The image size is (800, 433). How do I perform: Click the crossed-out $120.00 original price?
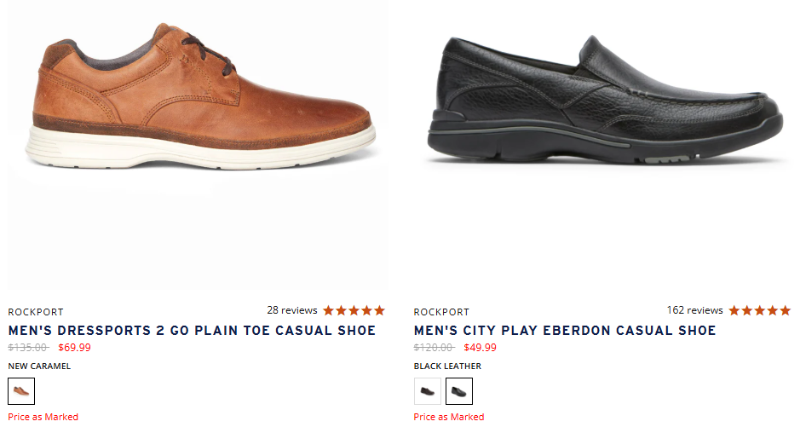pos(434,348)
